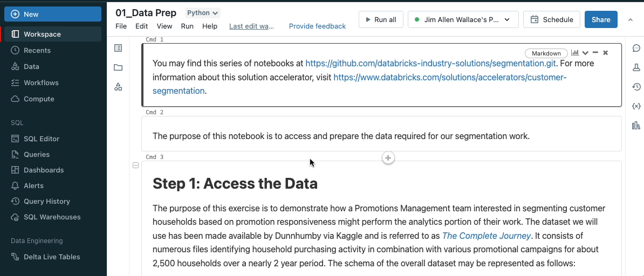Image resolution: width=644 pixels, height=276 pixels.
Task: Show notebook revision history
Action: tap(636, 87)
